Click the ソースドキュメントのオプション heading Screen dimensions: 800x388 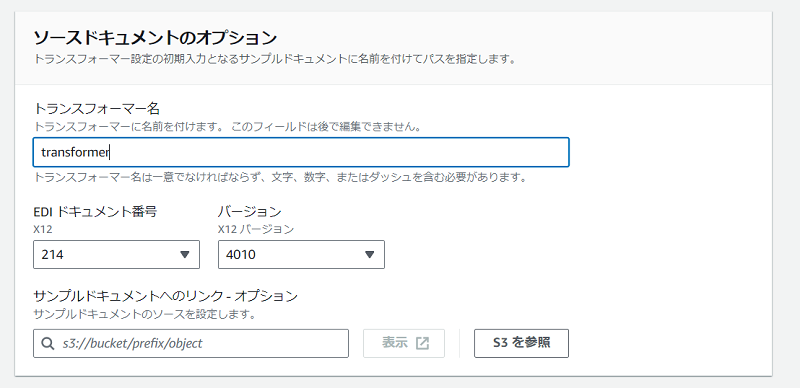pos(155,38)
